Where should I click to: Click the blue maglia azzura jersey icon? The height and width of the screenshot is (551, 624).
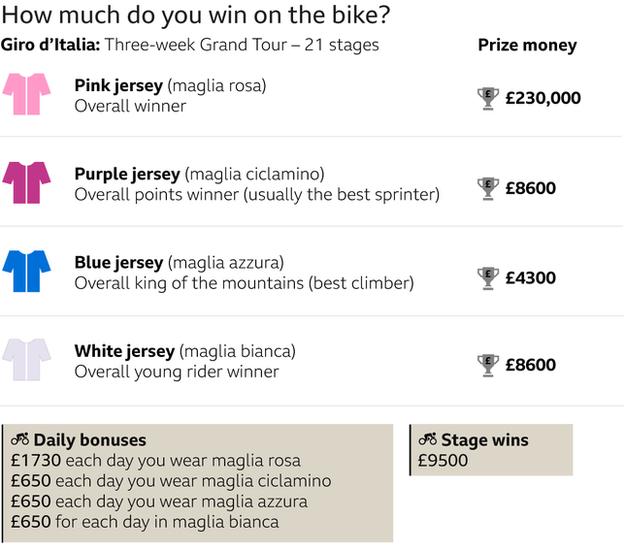point(27,271)
